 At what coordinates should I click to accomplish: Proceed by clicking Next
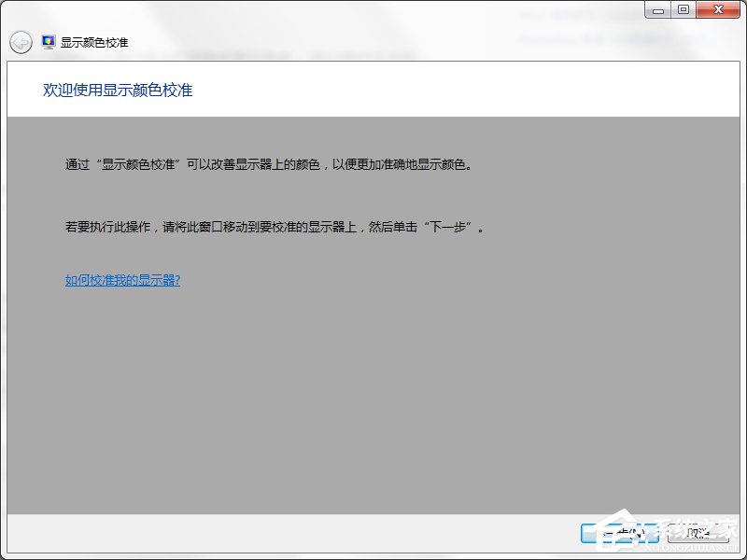coord(620,533)
